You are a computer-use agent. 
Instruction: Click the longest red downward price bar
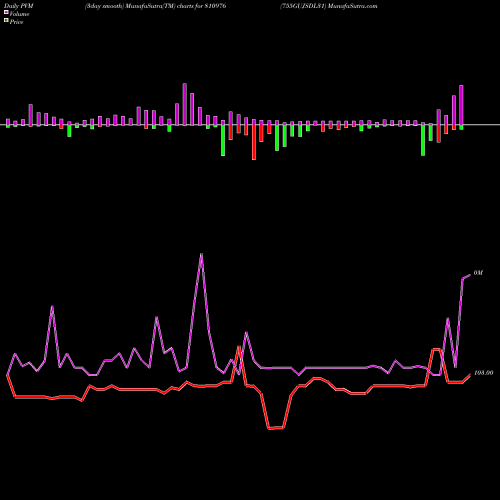coord(254,142)
